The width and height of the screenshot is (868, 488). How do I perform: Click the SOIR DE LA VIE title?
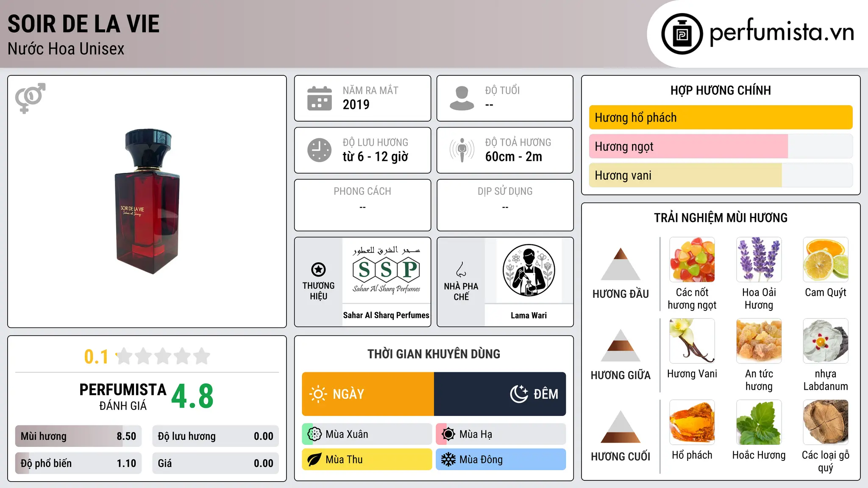pyautogui.click(x=83, y=24)
